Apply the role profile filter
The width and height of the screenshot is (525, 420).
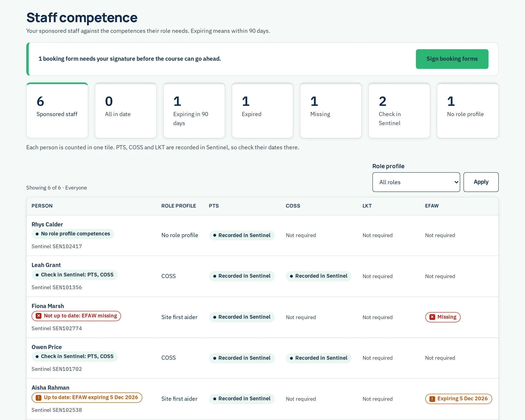pyautogui.click(x=481, y=182)
